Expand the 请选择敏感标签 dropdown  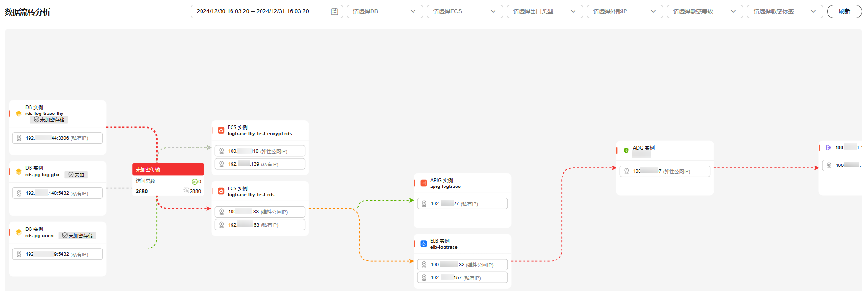[785, 11]
